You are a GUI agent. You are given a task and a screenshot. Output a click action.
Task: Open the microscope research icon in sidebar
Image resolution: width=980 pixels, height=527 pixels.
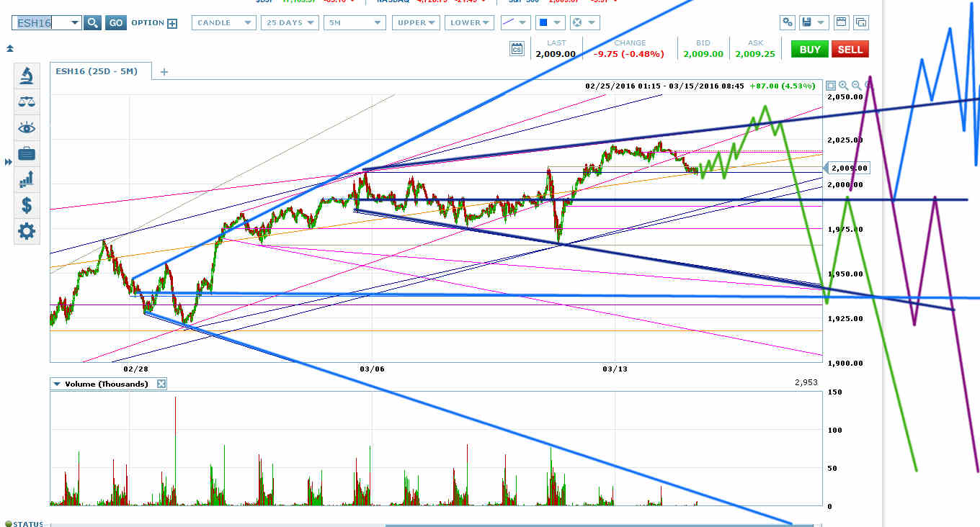tap(27, 76)
